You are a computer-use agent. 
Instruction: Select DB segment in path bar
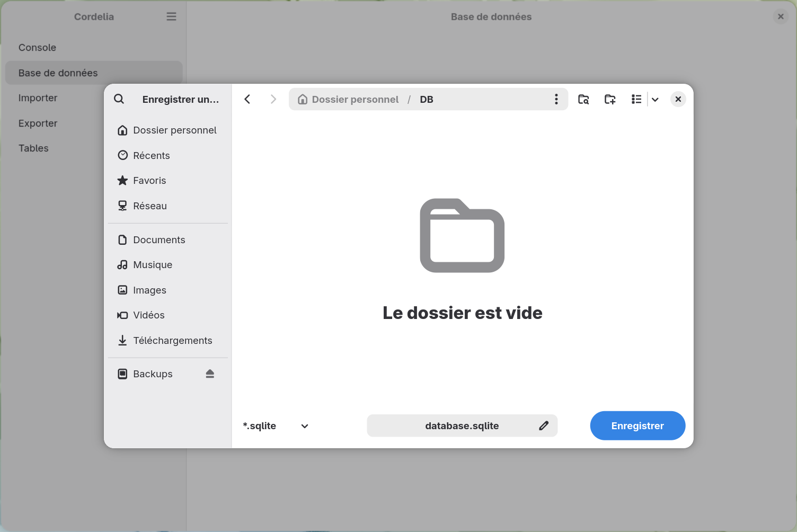[x=427, y=99]
